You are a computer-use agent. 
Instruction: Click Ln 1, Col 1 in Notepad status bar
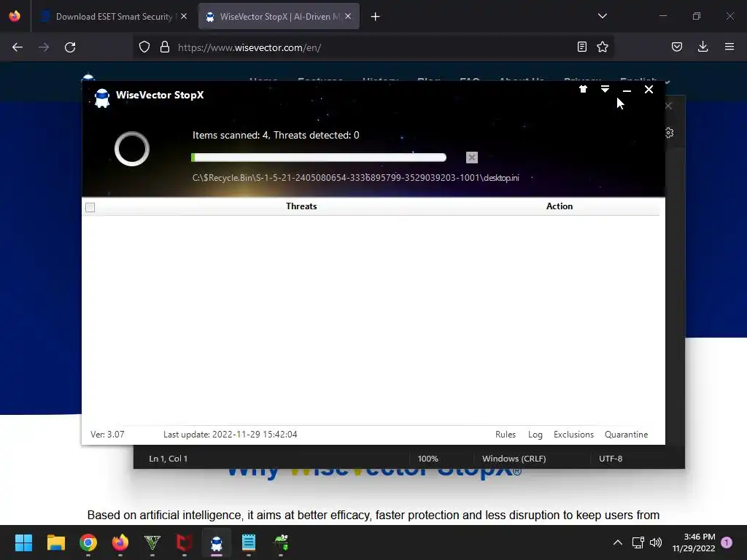coord(169,459)
